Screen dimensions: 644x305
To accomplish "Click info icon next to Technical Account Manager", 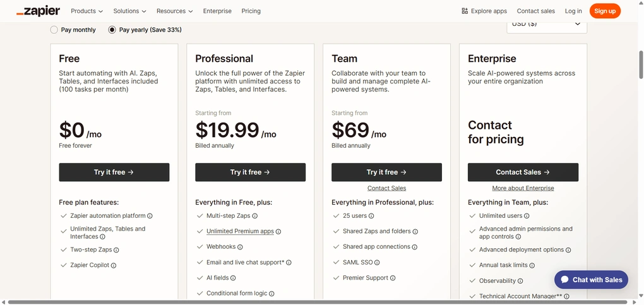I will click(566, 296).
